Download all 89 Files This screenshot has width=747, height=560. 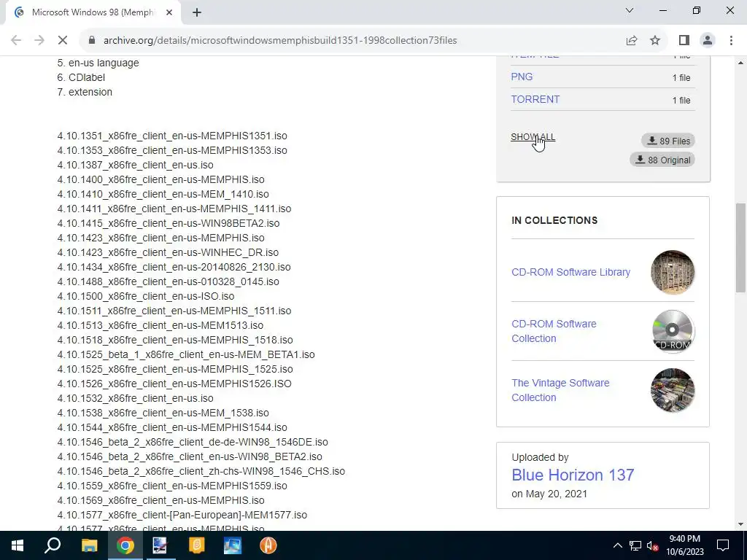pos(668,141)
